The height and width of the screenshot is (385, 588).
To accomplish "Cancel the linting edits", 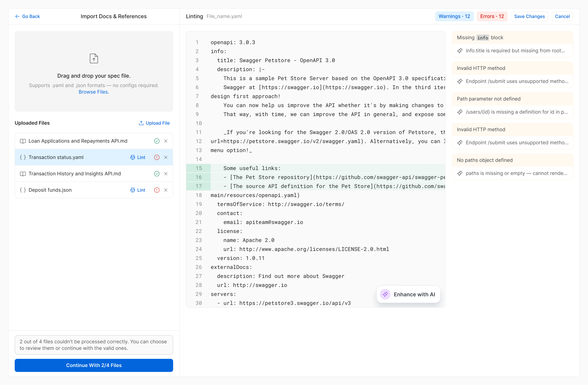I will (562, 16).
